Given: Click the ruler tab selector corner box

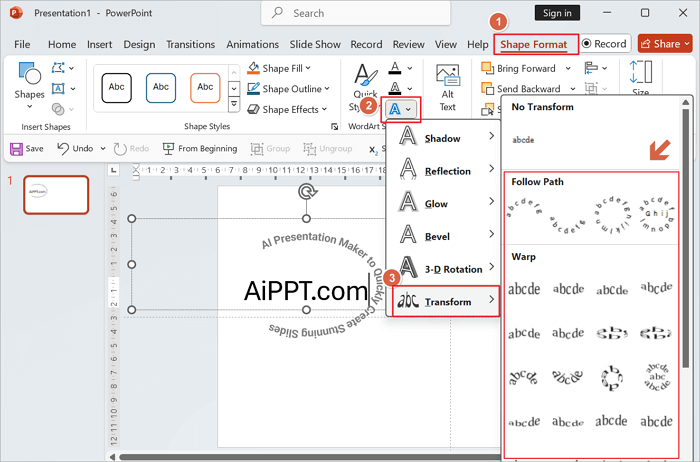Looking at the screenshot, I should (x=114, y=170).
